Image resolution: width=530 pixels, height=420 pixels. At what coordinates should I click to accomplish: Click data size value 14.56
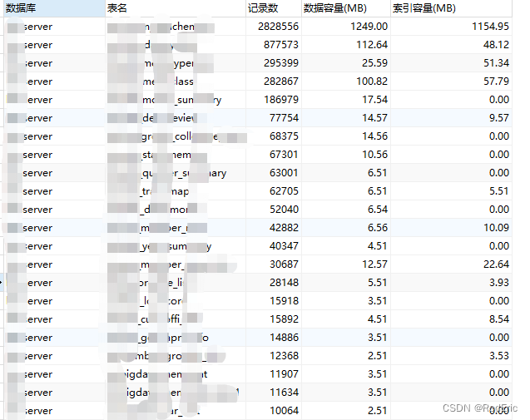(374, 136)
